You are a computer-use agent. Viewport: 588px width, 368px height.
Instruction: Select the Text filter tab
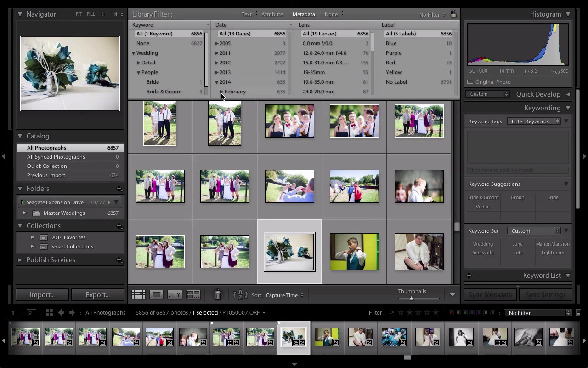coord(247,14)
